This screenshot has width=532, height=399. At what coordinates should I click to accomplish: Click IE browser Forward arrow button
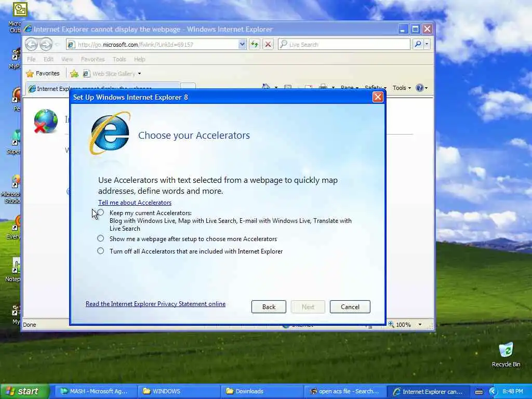46,44
